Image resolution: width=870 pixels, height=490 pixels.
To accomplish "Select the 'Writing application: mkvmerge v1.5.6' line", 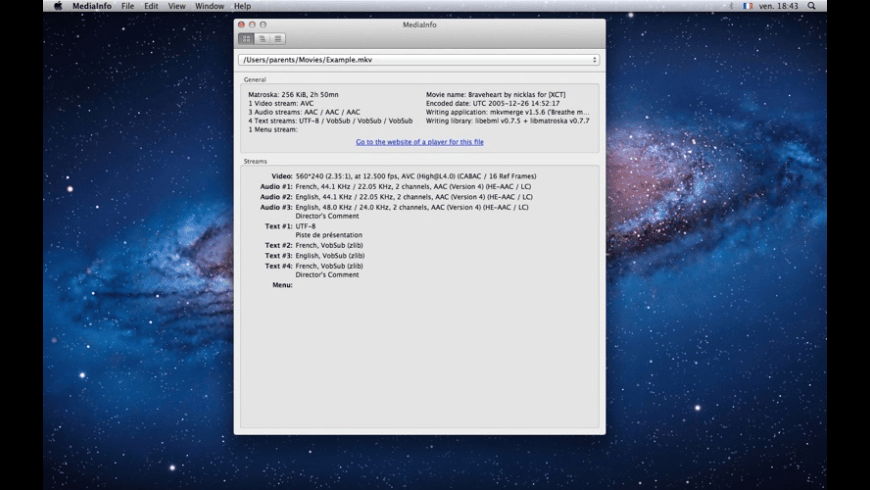I will [x=507, y=112].
